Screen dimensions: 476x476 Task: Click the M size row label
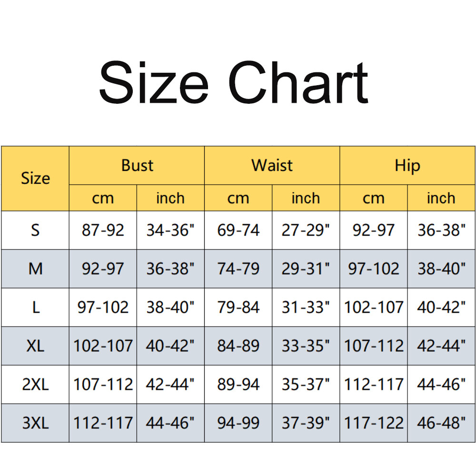pyautogui.click(x=35, y=269)
